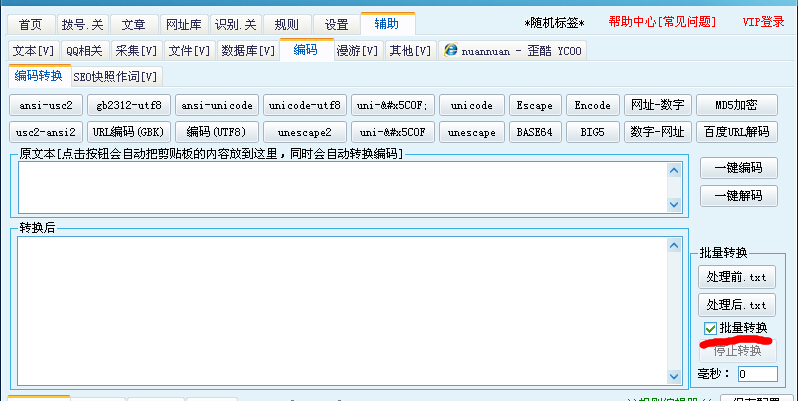Image resolution: width=798 pixels, height=401 pixels.
Task: Apply the Escape encoding button
Action: pyautogui.click(x=535, y=105)
